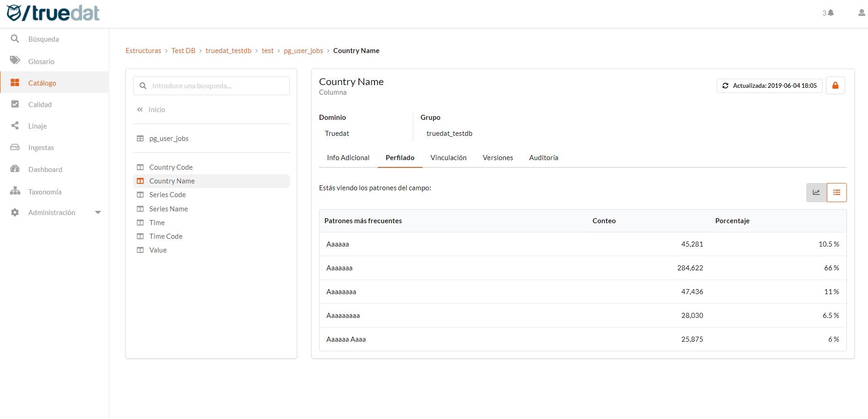This screenshot has height=419, width=868.
Task: Open Taxonomía in the sidebar
Action: (44, 192)
